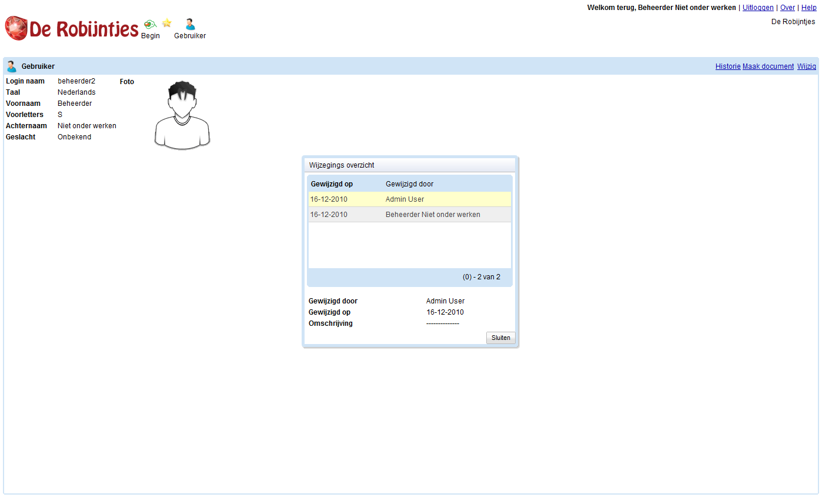Screen dimensions: 822x504
Task: View the Historie link for this user
Action: coord(727,66)
